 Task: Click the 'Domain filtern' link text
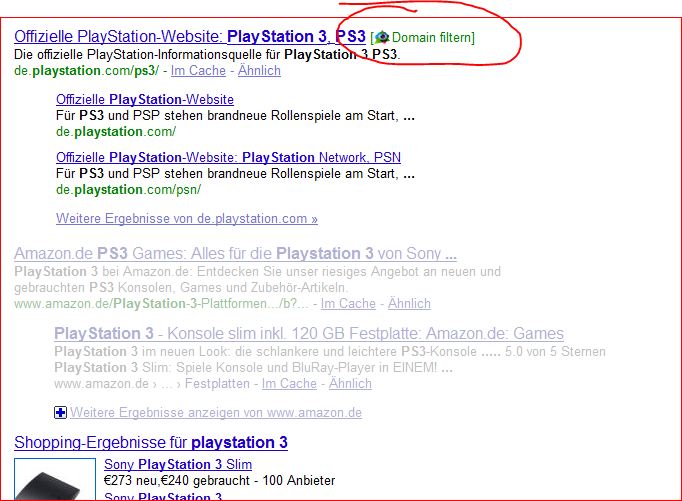click(431, 37)
